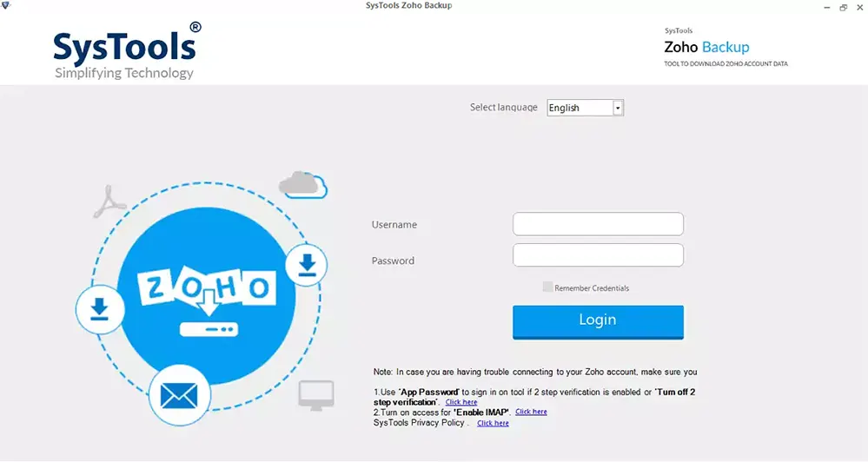Focus the Password input field
The image size is (868, 462).
598,255
